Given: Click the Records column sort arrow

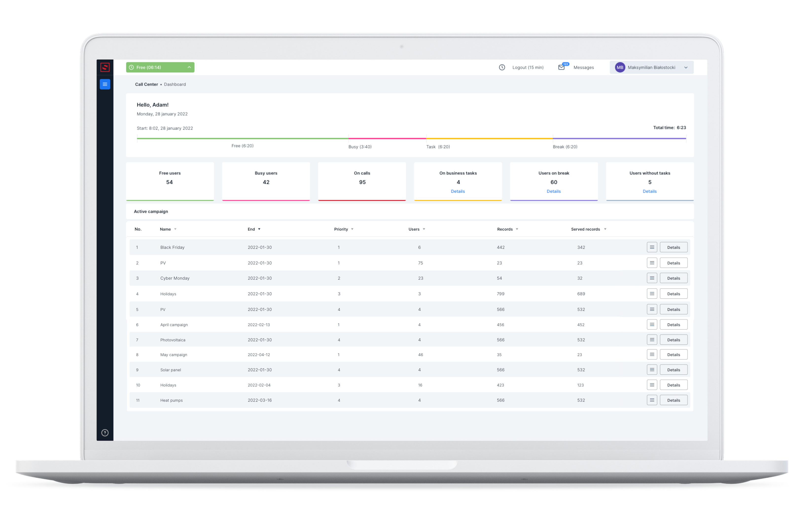Looking at the screenshot, I should click(517, 229).
